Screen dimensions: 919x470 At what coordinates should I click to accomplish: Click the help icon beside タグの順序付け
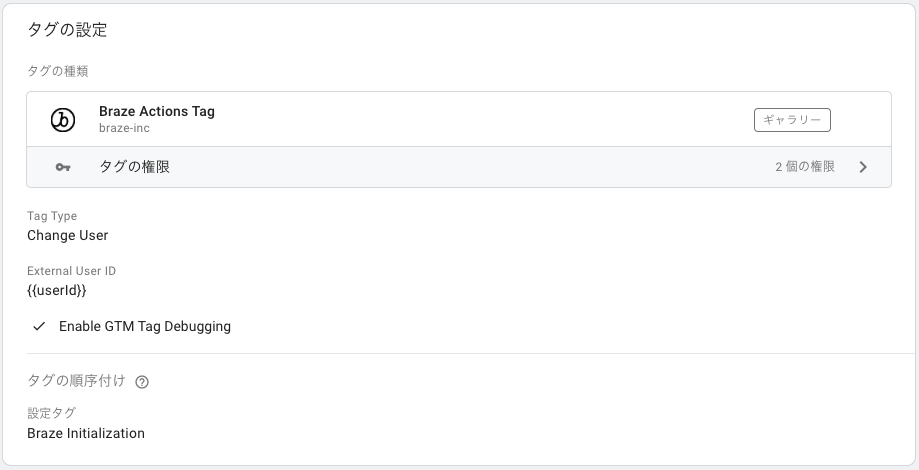tap(142, 382)
